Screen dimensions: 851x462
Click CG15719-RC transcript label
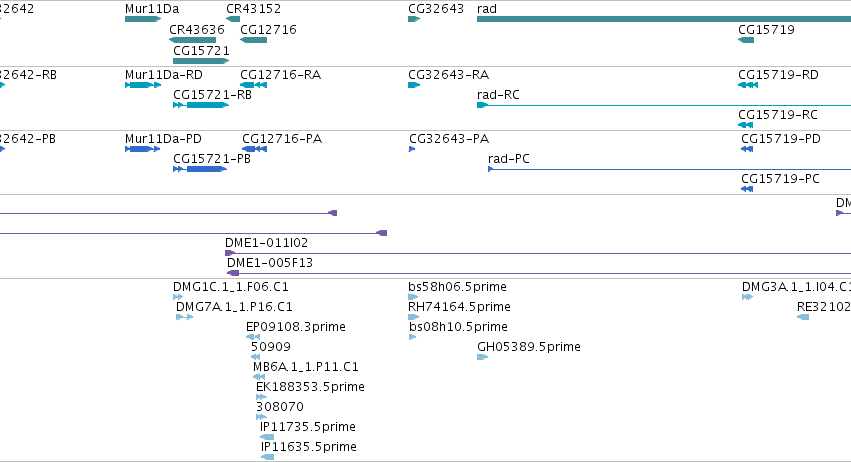tap(778, 115)
